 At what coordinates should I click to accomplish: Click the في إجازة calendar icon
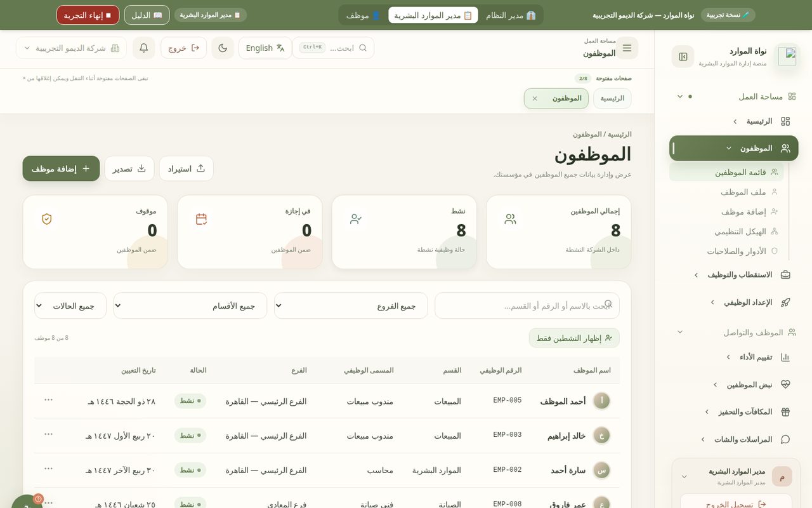(201, 219)
